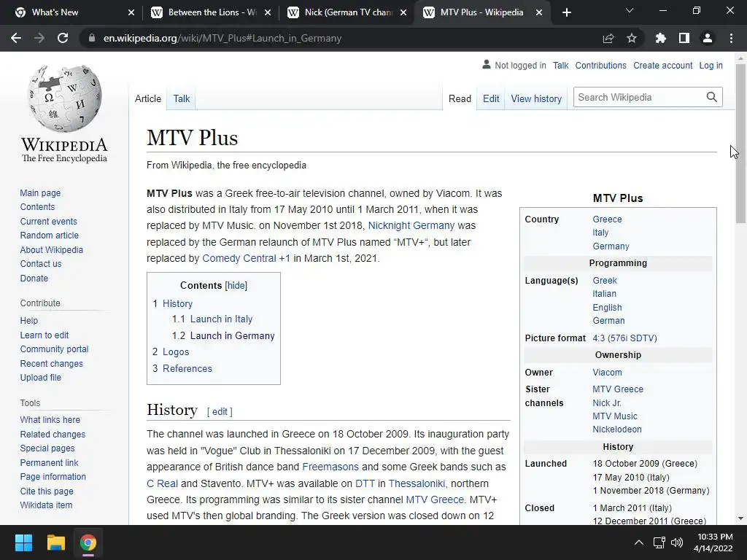Jump to Launch in Italy section
This screenshot has height=560, width=747.
221,319
